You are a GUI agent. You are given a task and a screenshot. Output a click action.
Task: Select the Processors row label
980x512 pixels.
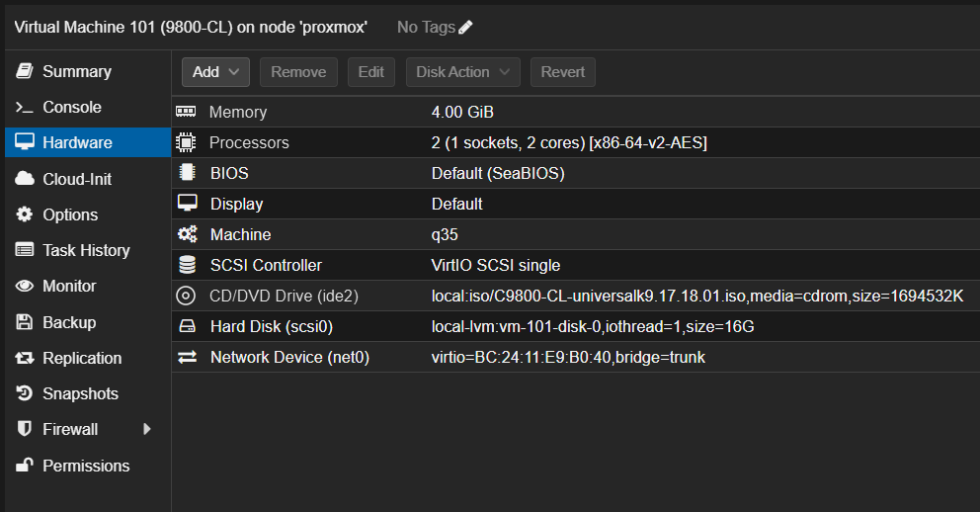249,142
